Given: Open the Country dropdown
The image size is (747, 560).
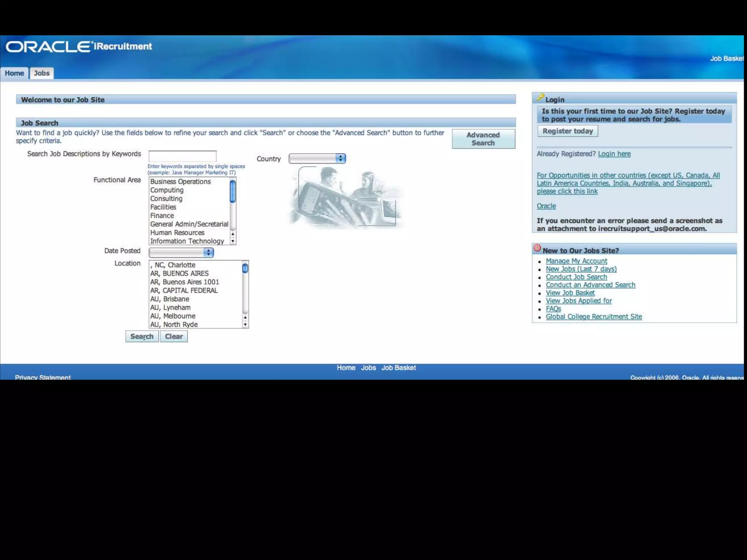Looking at the screenshot, I should tap(317, 159).
